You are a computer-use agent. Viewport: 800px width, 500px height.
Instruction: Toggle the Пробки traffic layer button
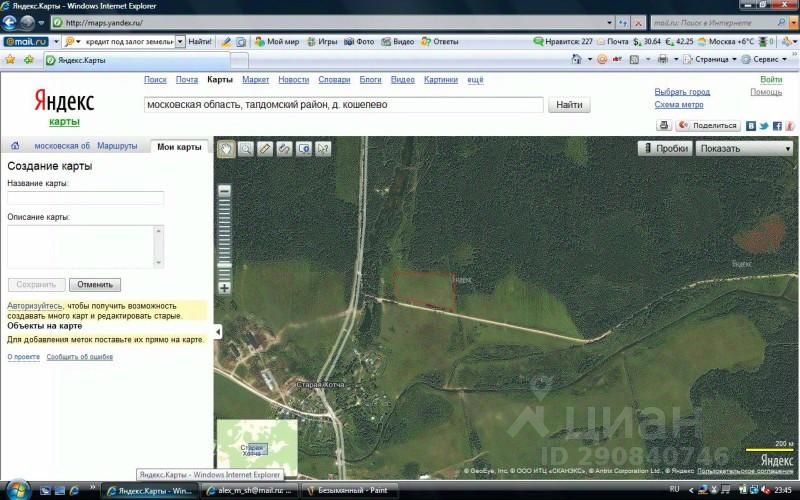pos(665,148)
